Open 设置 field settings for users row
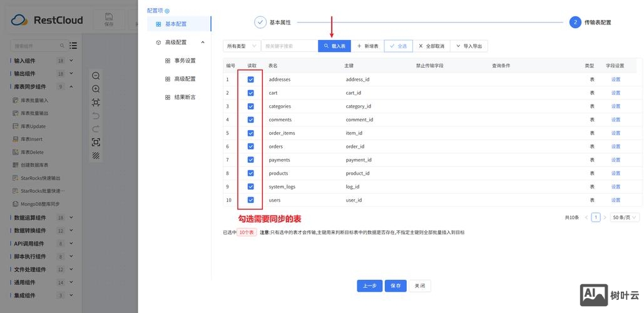The width and height of the screenshot is (644, 313). tap(616, 200)
